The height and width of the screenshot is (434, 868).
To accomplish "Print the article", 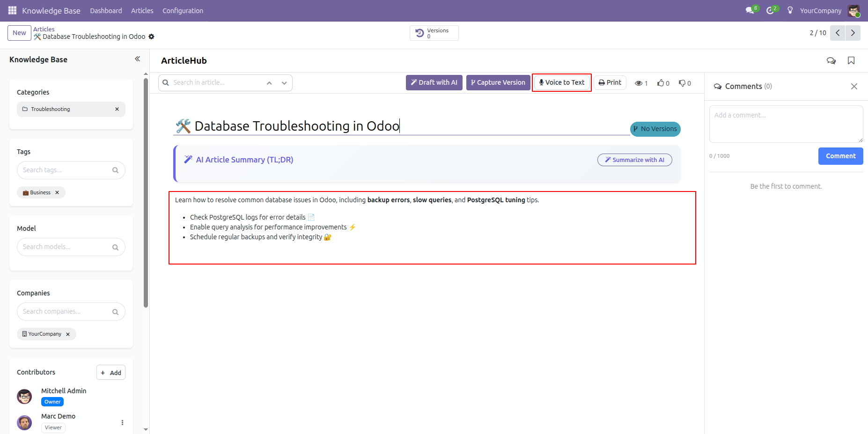I will [x=610, y=82].
